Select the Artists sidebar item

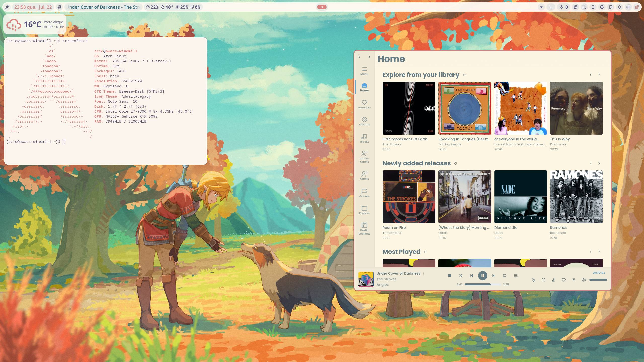coord(364,176)
